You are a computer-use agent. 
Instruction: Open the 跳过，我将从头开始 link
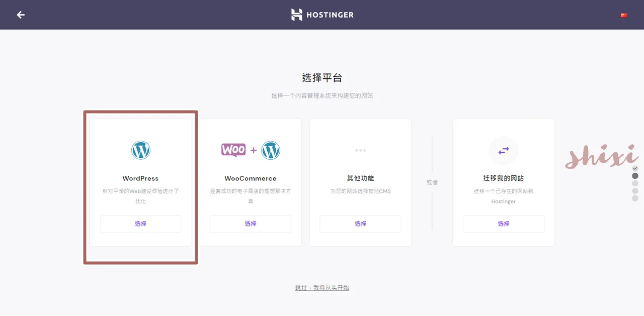[x=322, y=288]
